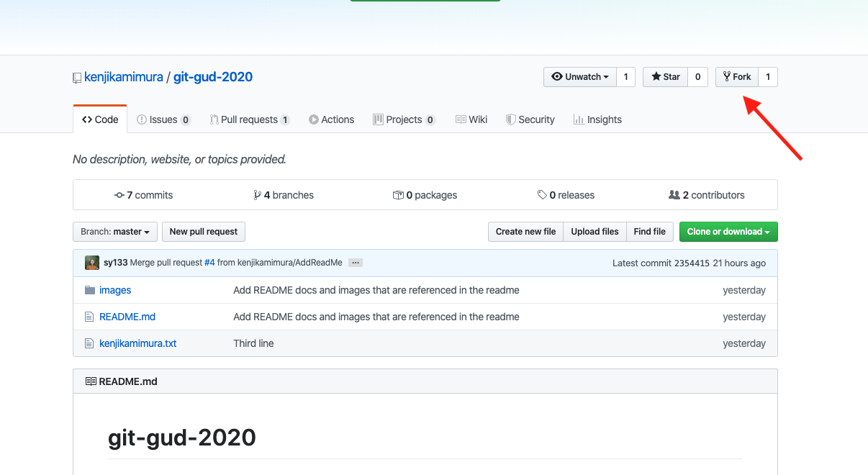Open the Clone or download dropdown
Viewport: 868px width, 475px height.
coord(728,232)
